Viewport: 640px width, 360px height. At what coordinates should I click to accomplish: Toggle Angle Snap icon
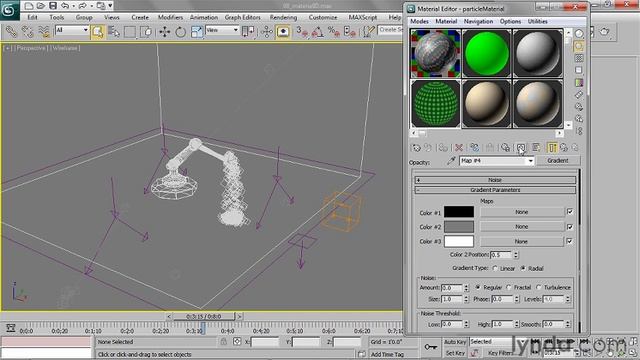click(x=318, y=32)
